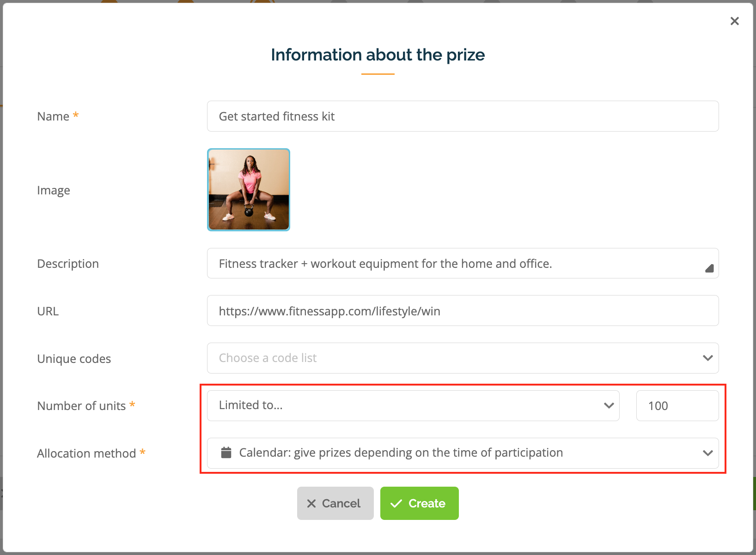Click the URL input field
Viewport: 756px width, 555px height.
[x=463, y=311]
